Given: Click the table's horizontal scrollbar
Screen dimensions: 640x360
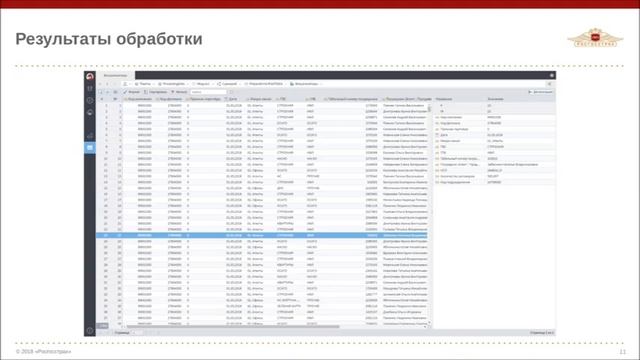Looking at the screenshot, I should [x=233, y=327].
